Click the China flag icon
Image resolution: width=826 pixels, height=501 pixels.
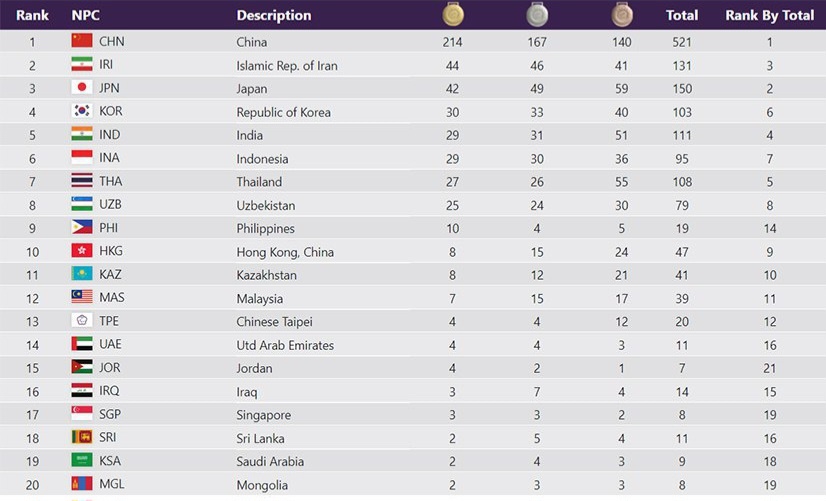[x=82, y=41]
